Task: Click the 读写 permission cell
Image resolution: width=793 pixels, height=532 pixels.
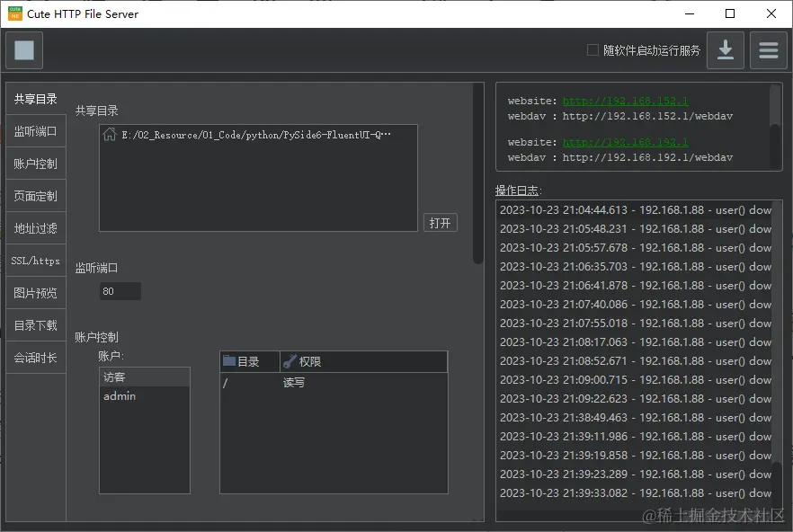Action: tap(294, 383)
